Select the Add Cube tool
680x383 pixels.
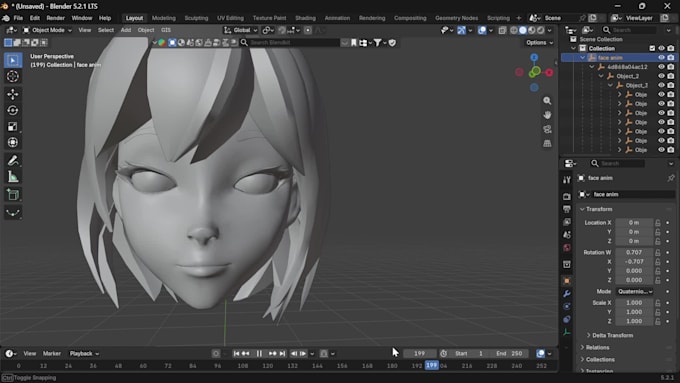tap(13, 194)
